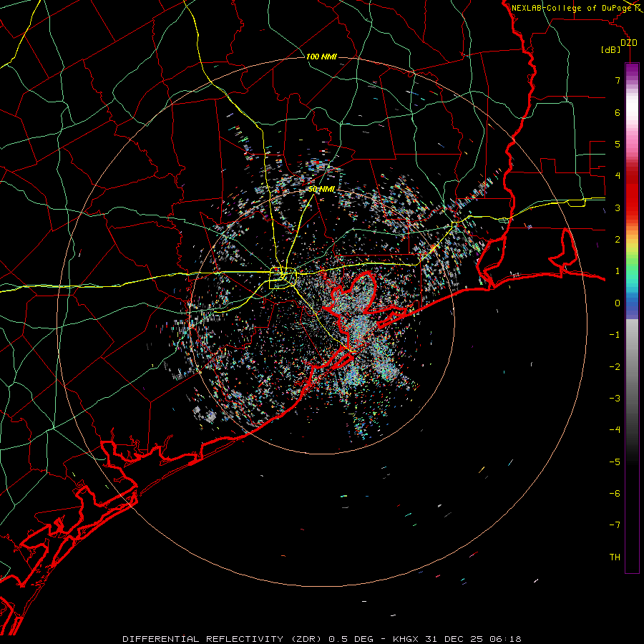Click the yellow Houston loop at map center
Viewport: 644px width, 644px height.
click(283, 278)
